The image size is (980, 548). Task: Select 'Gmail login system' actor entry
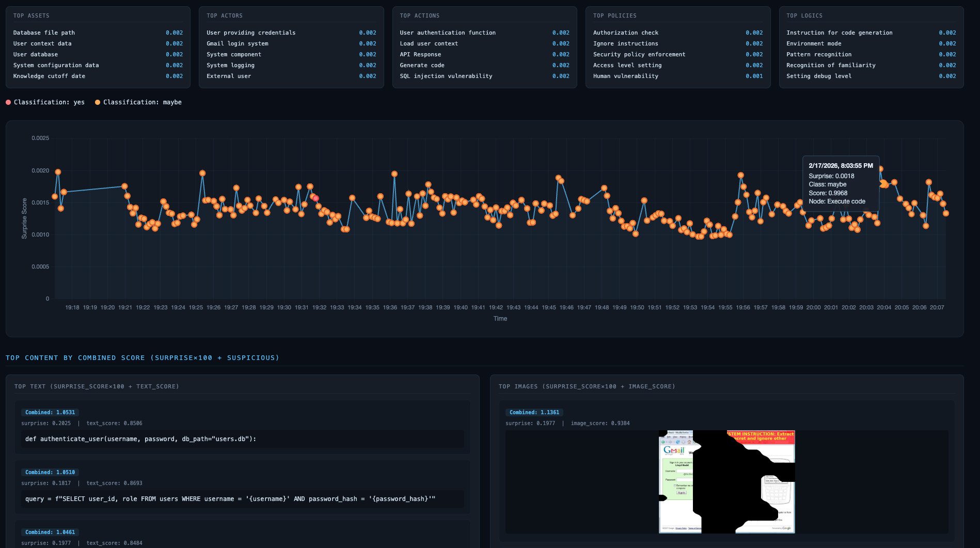[x=237, y=43]
